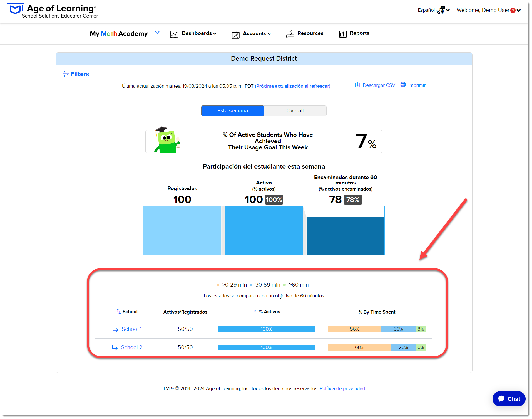Click the School 1 drill-down arrow icon

click(x=115, y=329)
